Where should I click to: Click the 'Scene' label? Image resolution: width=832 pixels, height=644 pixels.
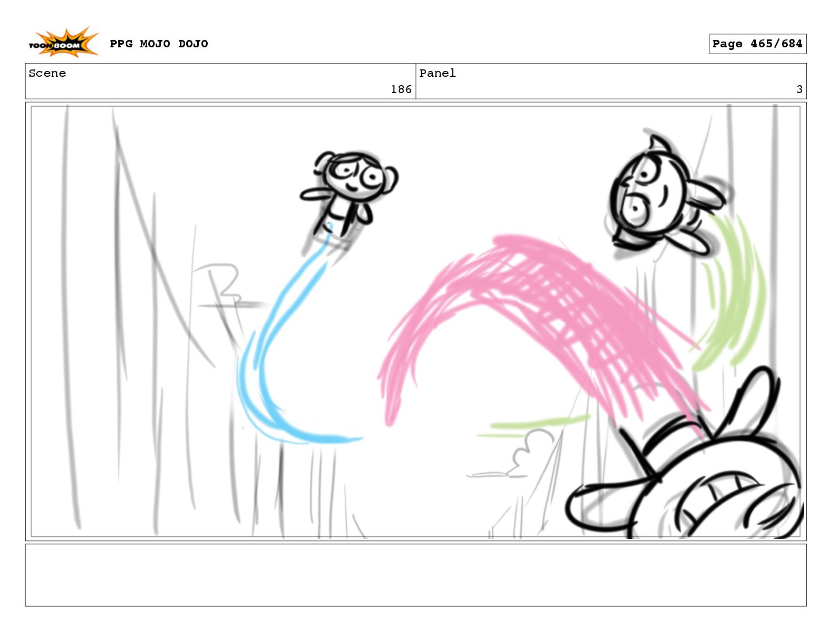[47, 73]
